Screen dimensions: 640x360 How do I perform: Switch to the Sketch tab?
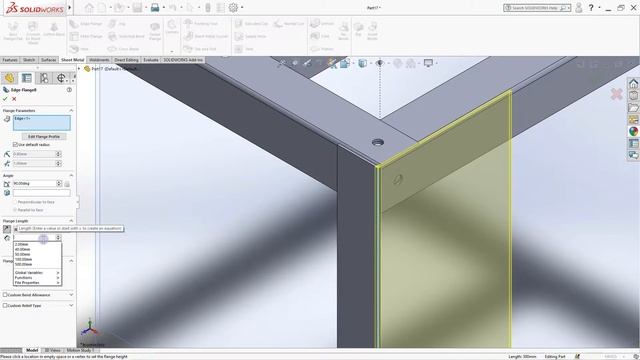[29, 60]
